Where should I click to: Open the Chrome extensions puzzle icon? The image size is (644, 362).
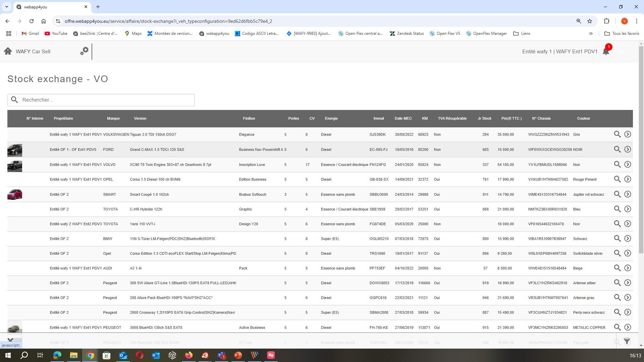point(606,21)
